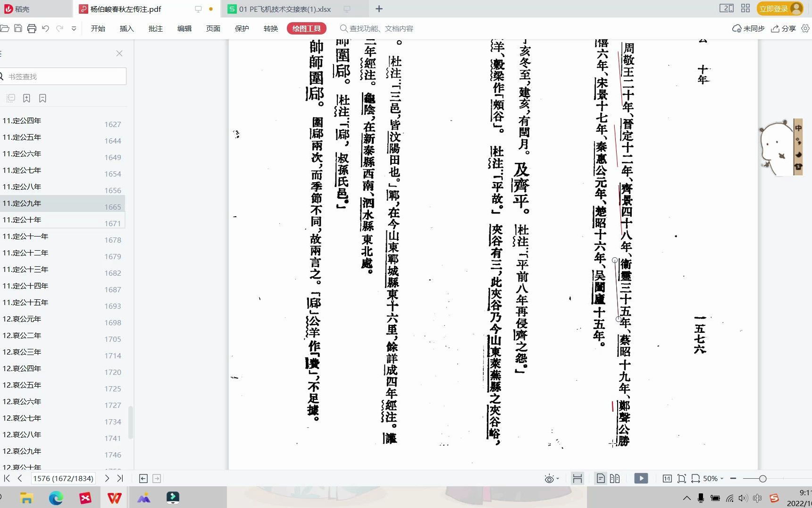Redo the last action
This screenshot has width=812, height=508.
[60, 28]
